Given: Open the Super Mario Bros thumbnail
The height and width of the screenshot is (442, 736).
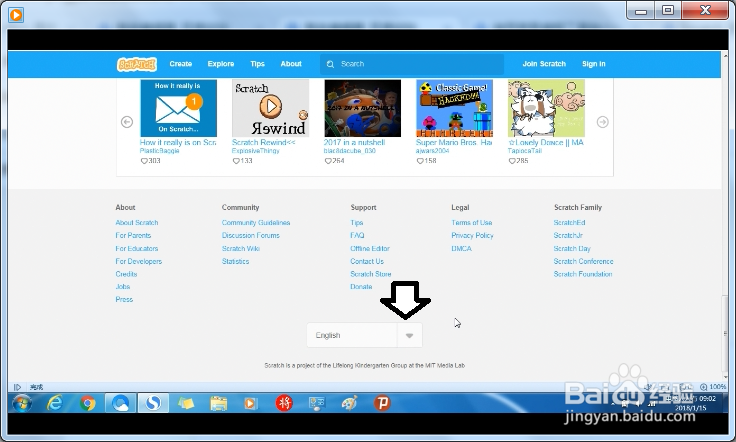Looking at the screenshot, I should [454, 108].
